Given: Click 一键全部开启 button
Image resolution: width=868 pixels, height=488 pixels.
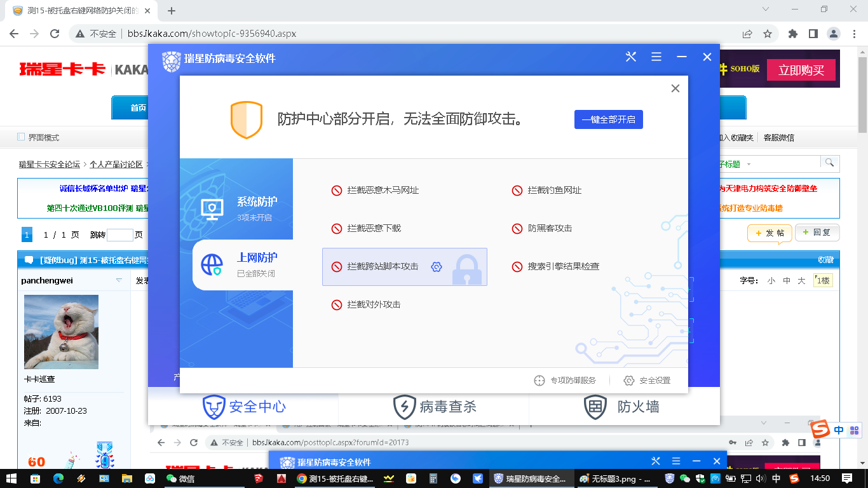Looking at the screenshot, I should [609, 119].
